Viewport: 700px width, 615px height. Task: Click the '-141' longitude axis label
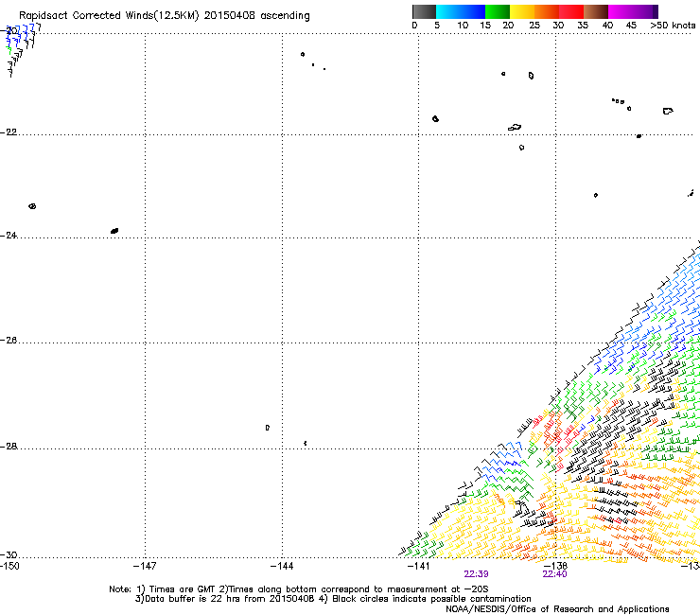(419, 567)
